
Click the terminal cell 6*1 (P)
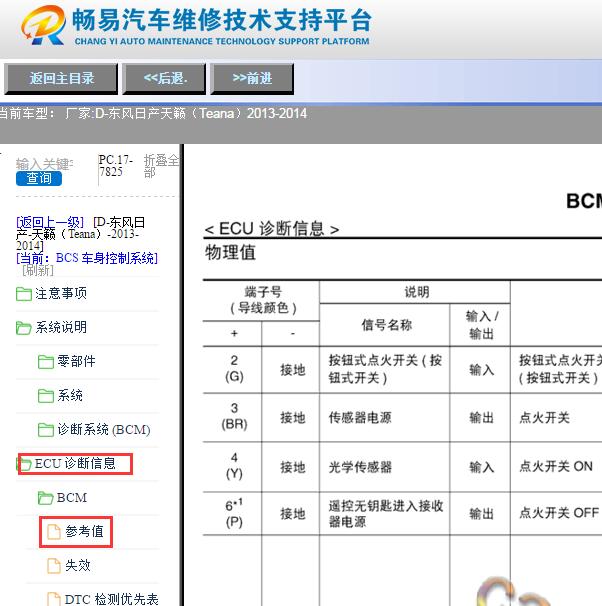point(234,513)
